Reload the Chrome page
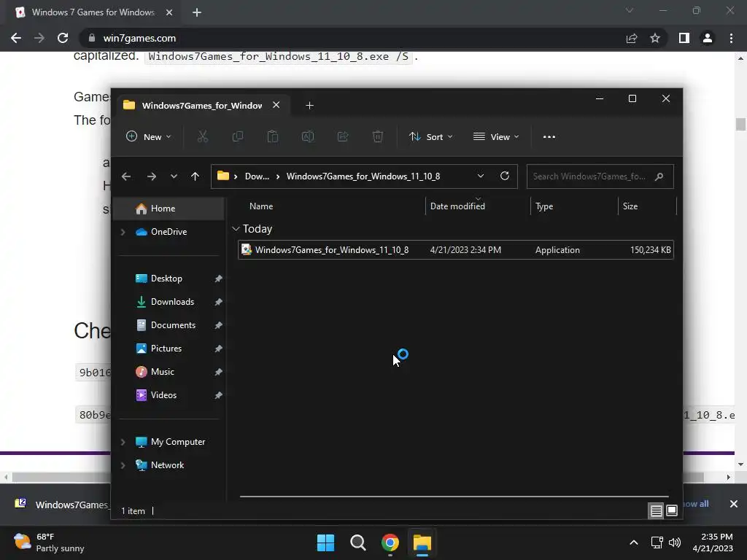 63,38
